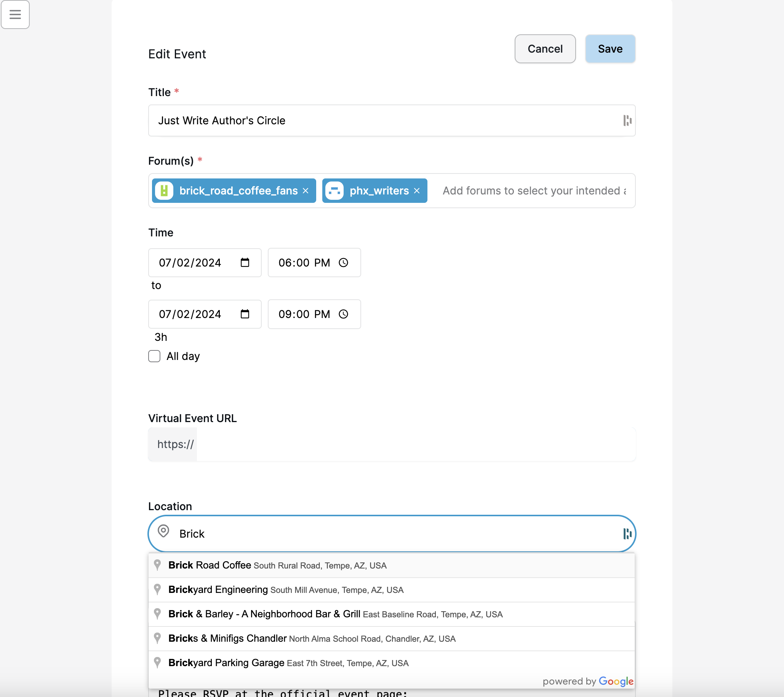Enable the All day checkbox
This screenshot has width=784, height=697.
coord(154,356)
